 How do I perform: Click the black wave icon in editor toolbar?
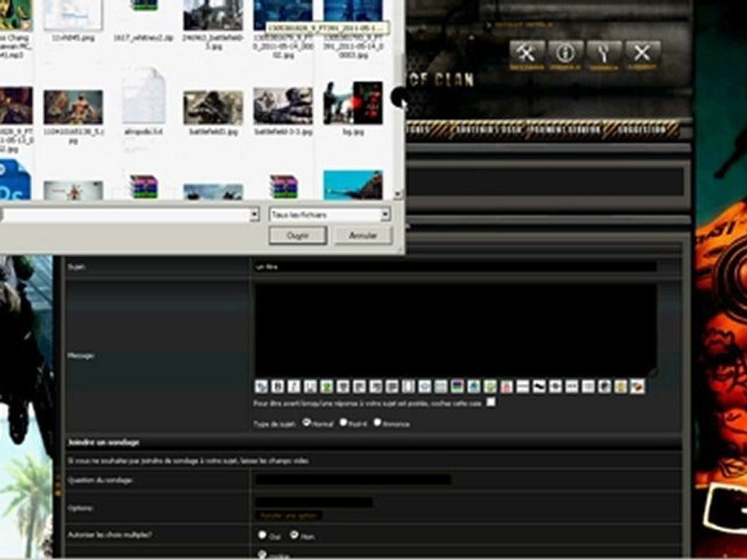click(x=538, y=387)
